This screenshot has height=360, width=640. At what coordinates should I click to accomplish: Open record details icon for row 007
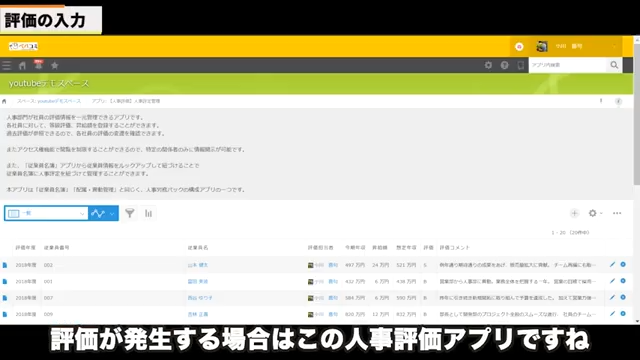click(5, 298)
